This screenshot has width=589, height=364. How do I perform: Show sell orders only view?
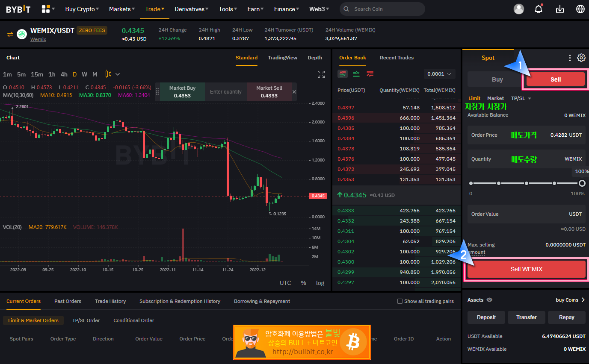pos(370,74)
